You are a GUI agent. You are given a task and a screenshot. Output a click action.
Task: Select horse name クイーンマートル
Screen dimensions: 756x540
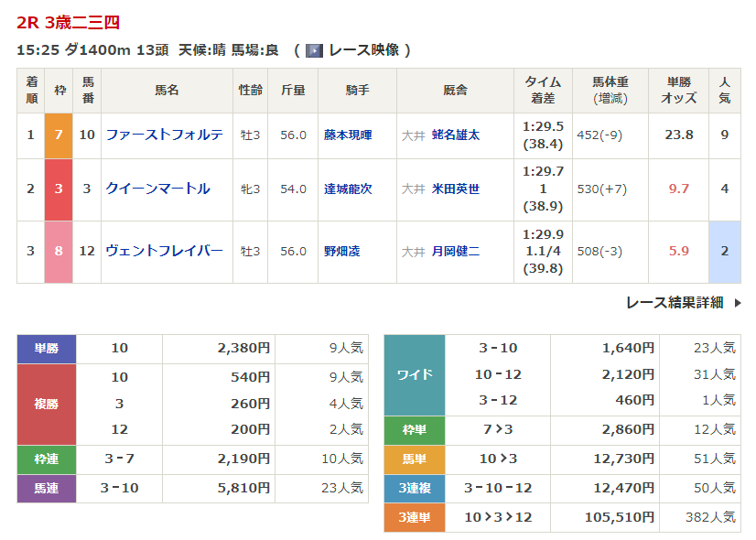pyautogui.click(x=157, y=189)
